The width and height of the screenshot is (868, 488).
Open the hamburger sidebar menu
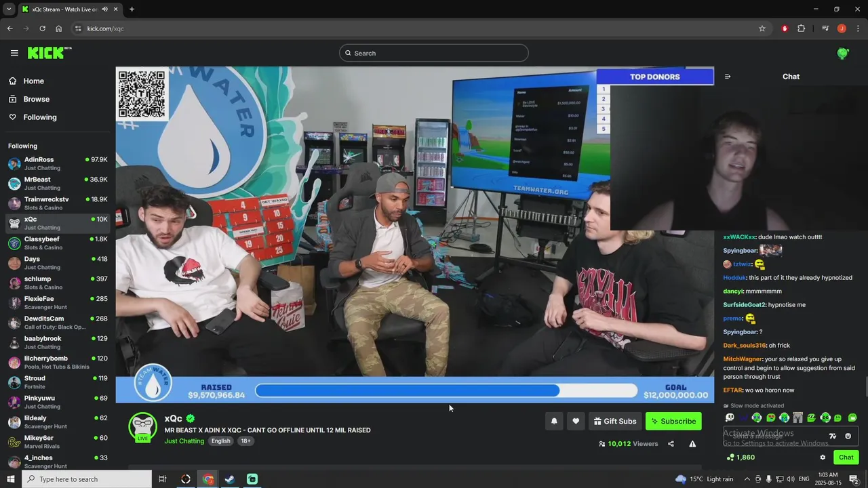(14, 53)
